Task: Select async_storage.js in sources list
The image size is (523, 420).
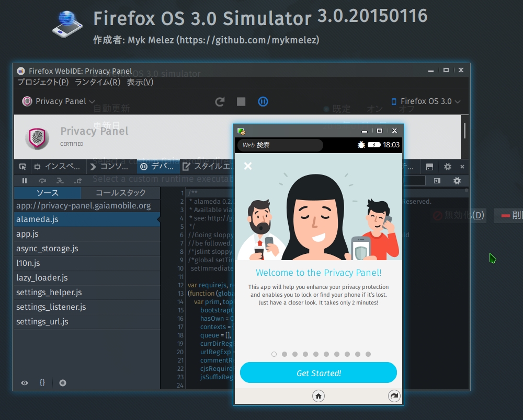Action: [x=87, y=249]
